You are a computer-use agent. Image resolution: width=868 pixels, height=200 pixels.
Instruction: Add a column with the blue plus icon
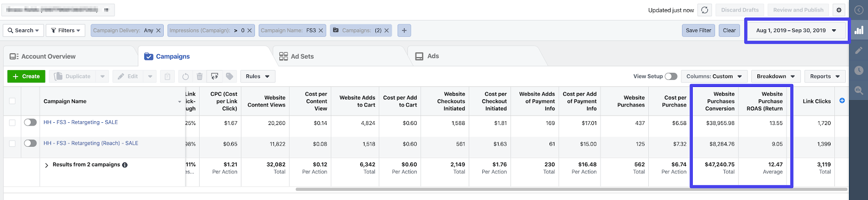(842, 101)
